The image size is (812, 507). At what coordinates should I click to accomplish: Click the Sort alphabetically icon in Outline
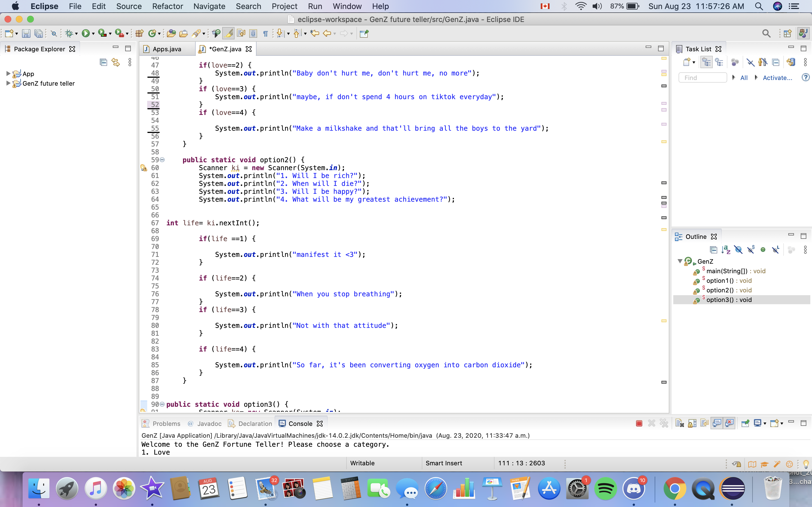(726, 250)
